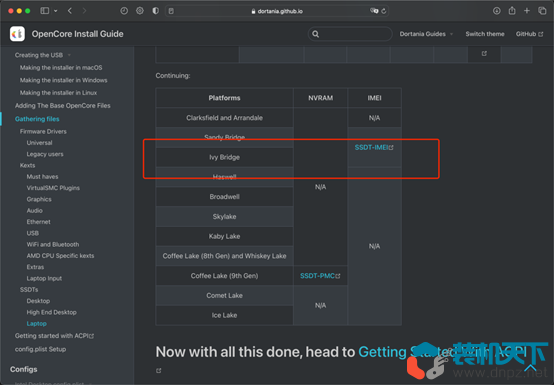Image resolution: width=554 pixels, height=385 pixels.
Task: Select Laptop under SSDTs in sidebar
Action: click(x=36, y=324)
